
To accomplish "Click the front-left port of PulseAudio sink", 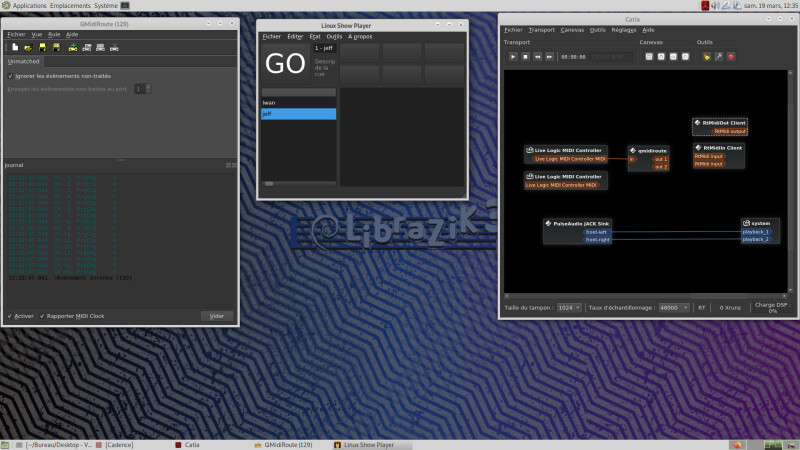I will (596, 232).
